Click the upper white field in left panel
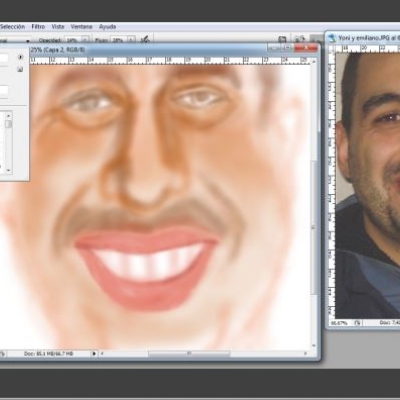This screenshot has height=400, width=400. point(4,59)
